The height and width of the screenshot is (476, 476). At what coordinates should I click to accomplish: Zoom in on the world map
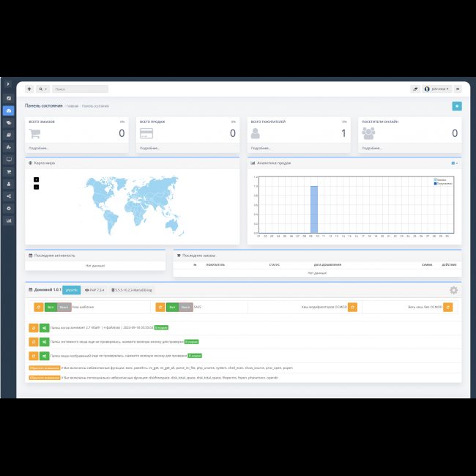(36, 179)
